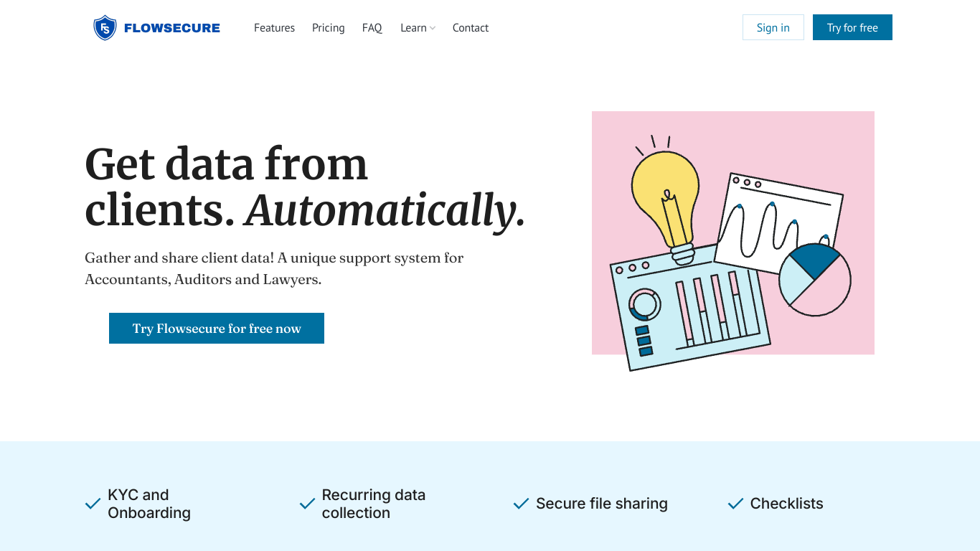Open the Features menu item
The image size is (980, 551).
coord(274,28)
